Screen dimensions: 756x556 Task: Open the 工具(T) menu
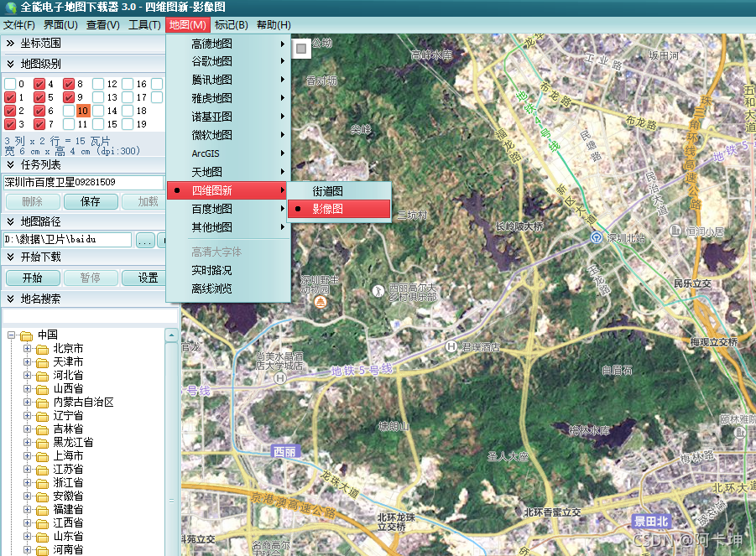point(144,25)
